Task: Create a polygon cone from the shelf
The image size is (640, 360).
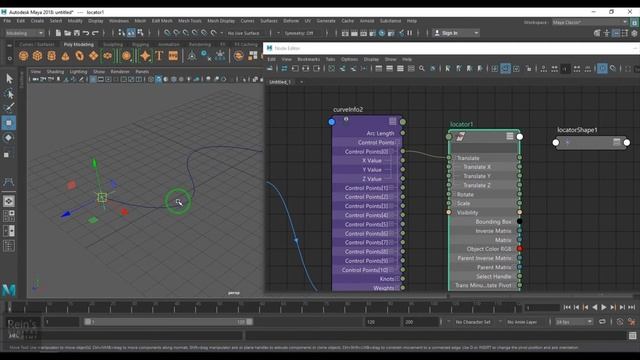Action: point(65,56)
